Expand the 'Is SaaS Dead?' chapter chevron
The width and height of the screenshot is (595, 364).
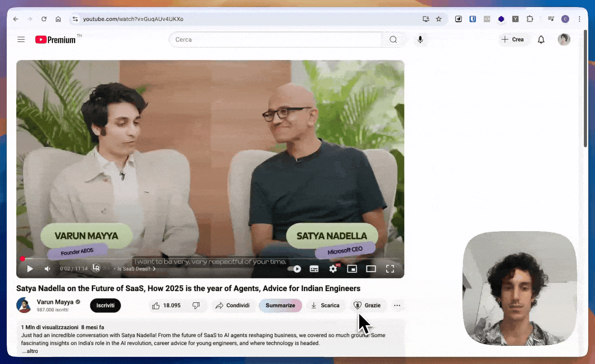pos(154,269)
